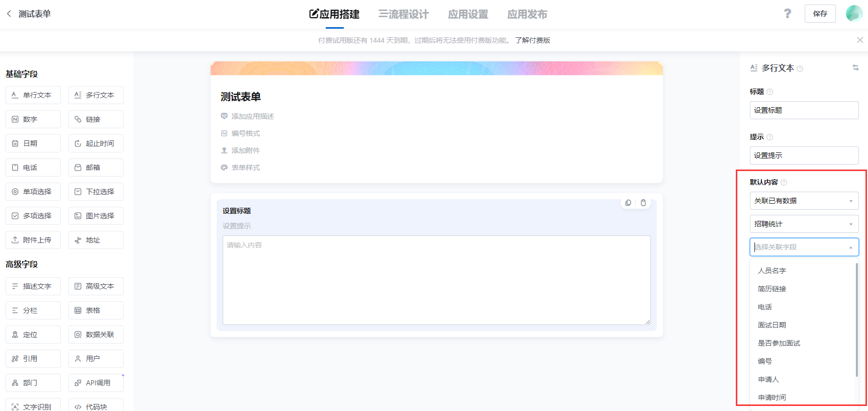Choose 是否参加面试 option
The image size is (868, 411).
[x=803, y=343]
